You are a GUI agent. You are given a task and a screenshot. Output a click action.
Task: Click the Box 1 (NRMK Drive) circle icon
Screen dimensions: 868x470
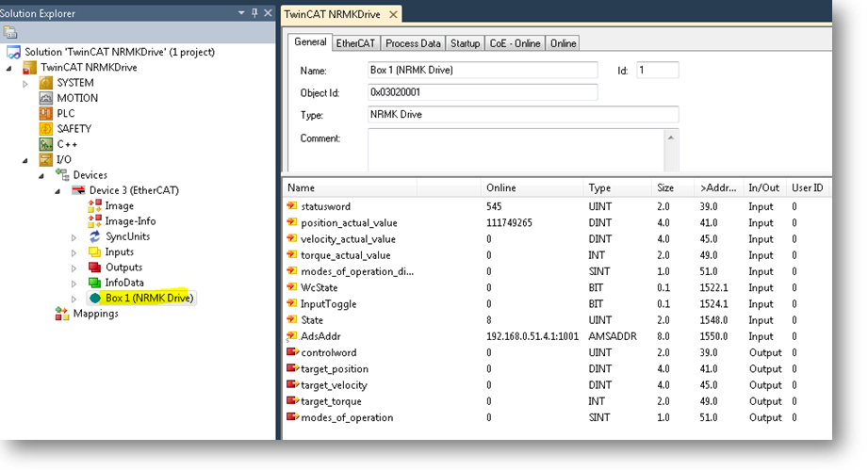[95, 298]
